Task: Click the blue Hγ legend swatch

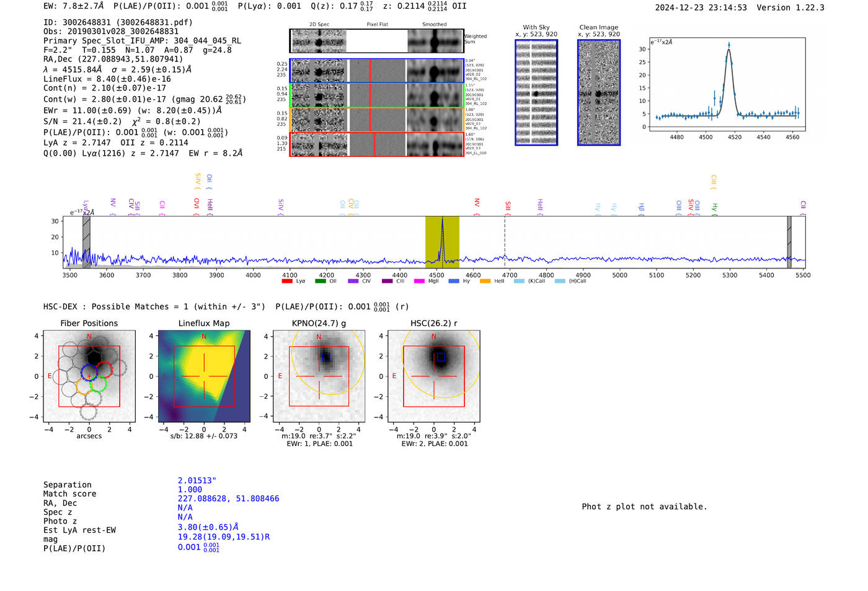Action: 454,282
